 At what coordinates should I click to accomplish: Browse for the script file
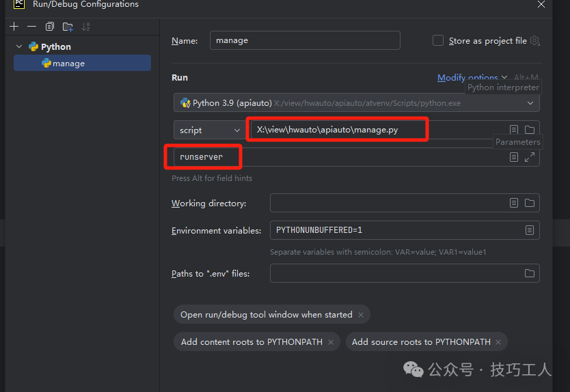pyautogui.click(x=530, y=130)
